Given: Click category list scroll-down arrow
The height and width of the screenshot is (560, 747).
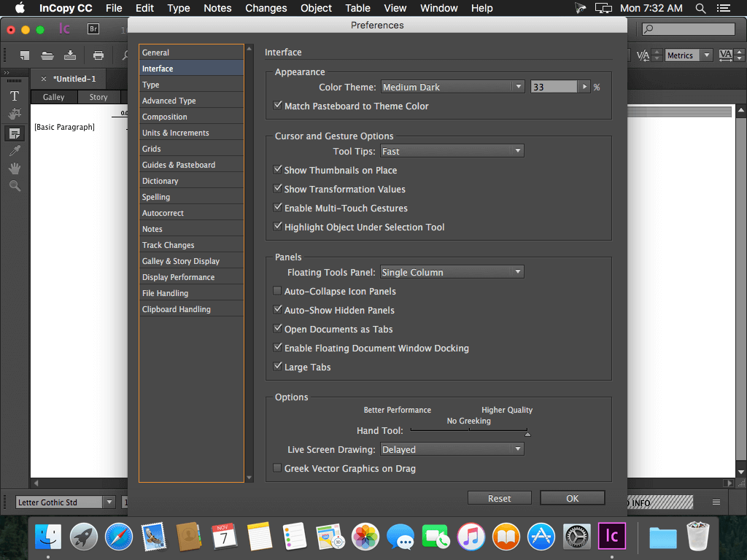Looking at the screenshot, I should [249, 477].
